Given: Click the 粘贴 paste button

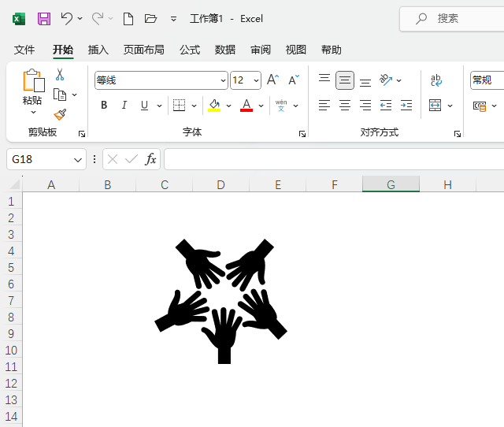Looking at the screenshot, I should (33, 86).
